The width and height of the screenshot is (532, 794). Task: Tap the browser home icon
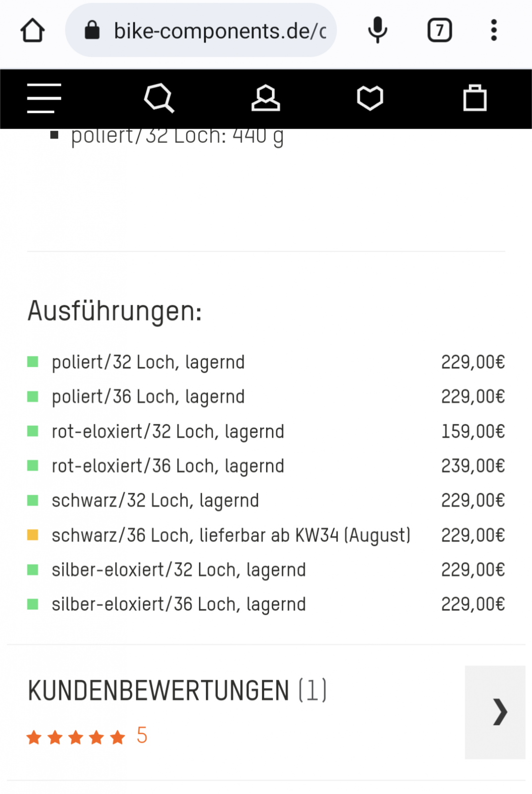[x=33, y=30]
